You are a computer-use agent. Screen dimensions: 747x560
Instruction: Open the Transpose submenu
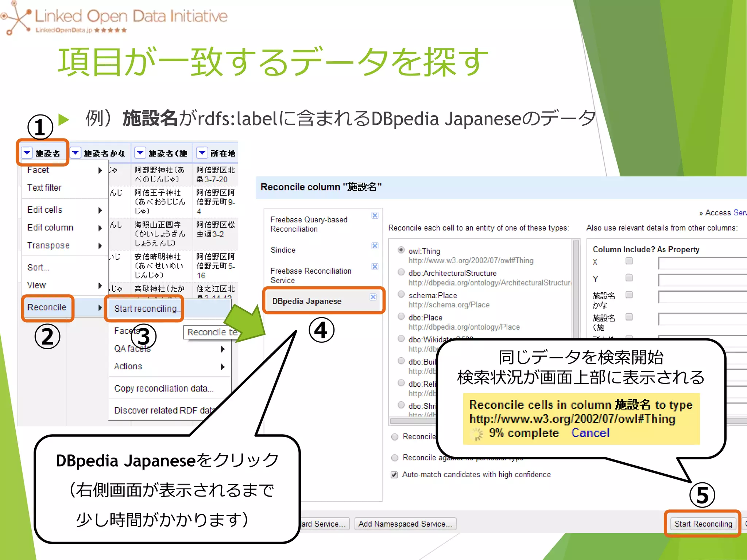[64, 245]
